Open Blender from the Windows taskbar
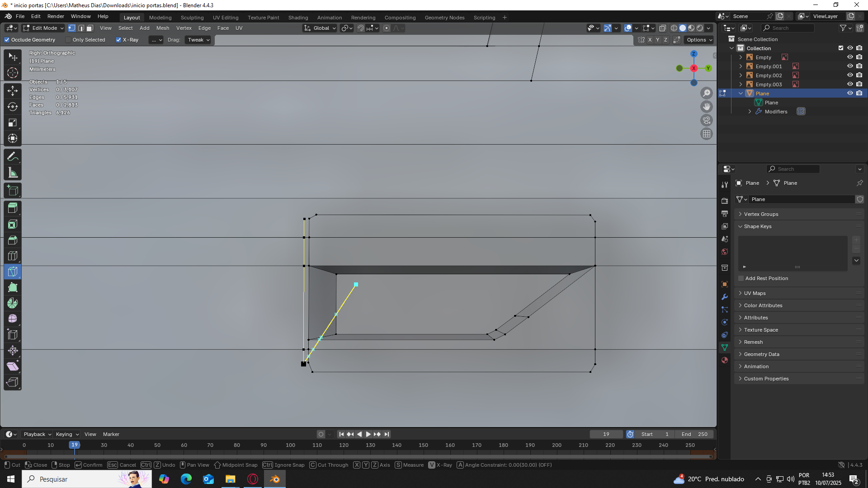Viewport: 868px width, 488px height. click(275, 479)
